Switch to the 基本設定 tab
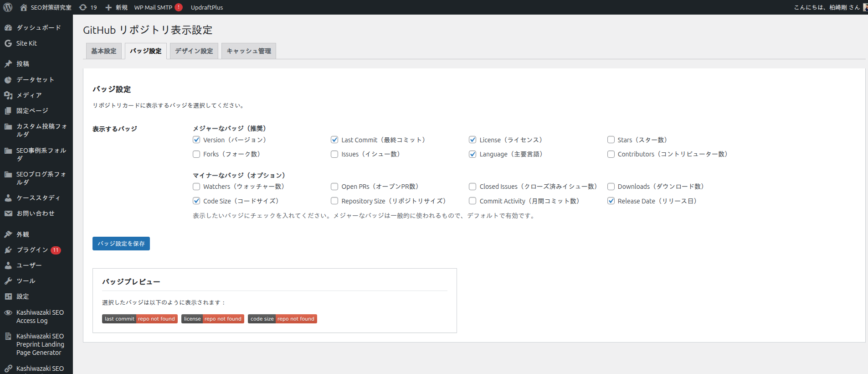 pos(104,51)
